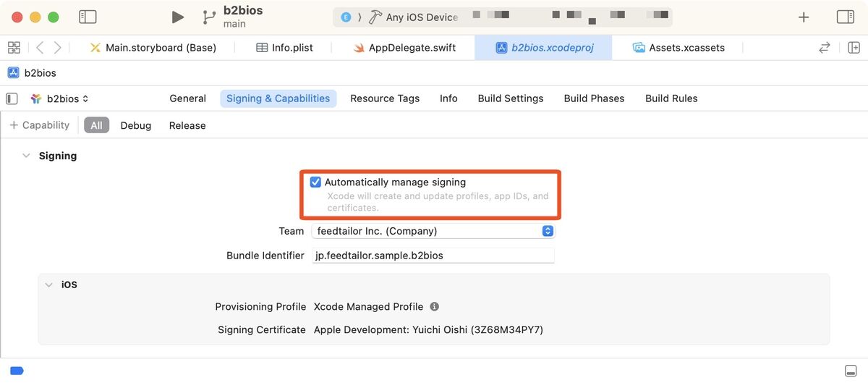Click the b2bios breadcrumb project icon
Screen dimensions: 868x383
(x=13, y=72)
